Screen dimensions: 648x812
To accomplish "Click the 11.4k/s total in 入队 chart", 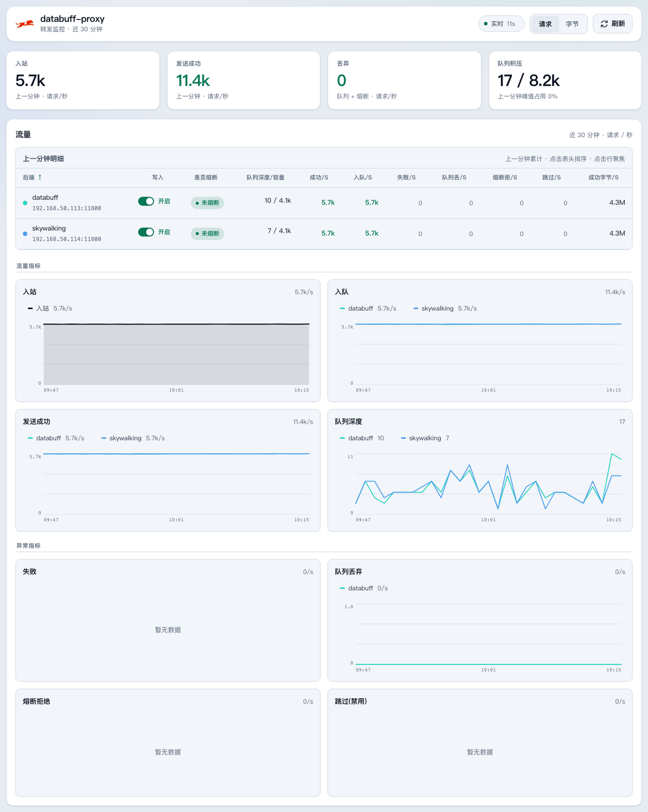I will pos(615,292).
